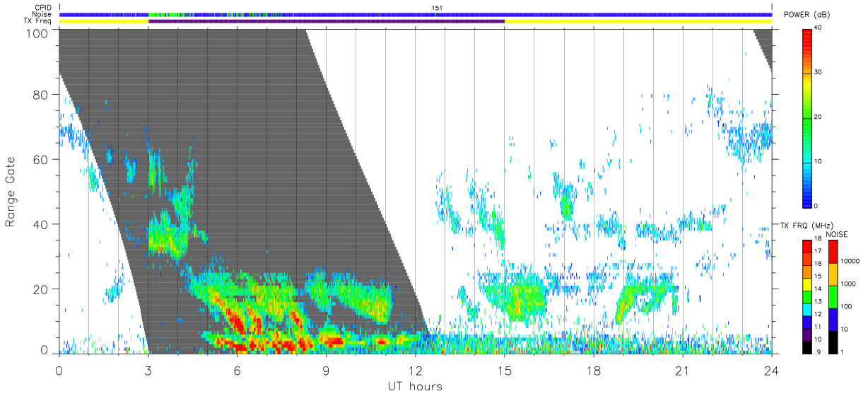Click the 15 tick on TX FRQ legend
This screenshot has width=868, height=401.
click(819, 277)
